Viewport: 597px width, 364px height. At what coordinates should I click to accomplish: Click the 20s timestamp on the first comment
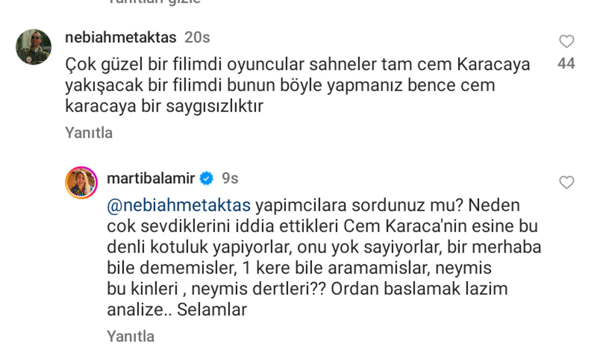[197, 37]
